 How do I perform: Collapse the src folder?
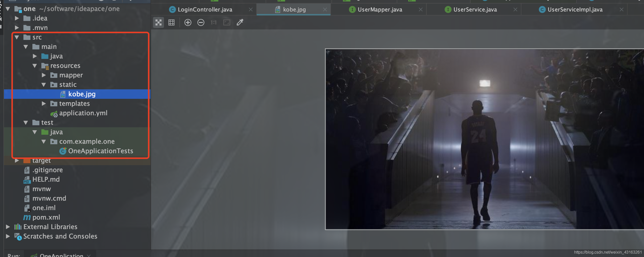[17, 37]
